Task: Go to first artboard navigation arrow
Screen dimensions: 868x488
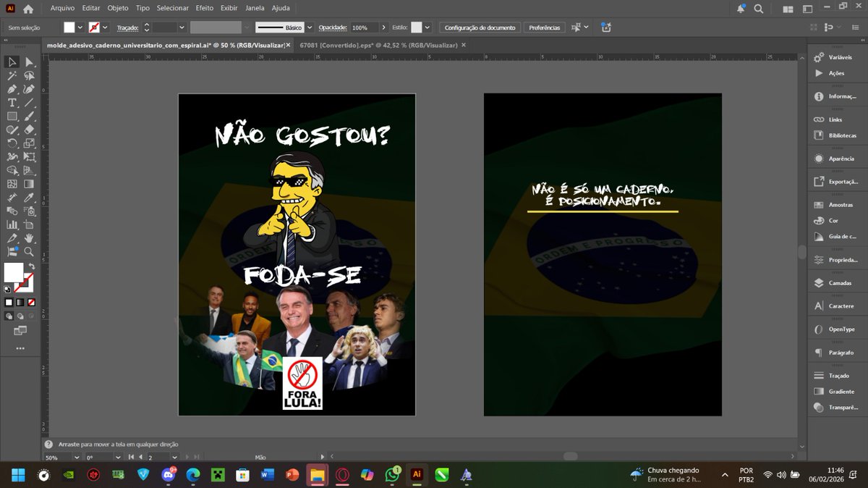Action: [x=131, y=458]
